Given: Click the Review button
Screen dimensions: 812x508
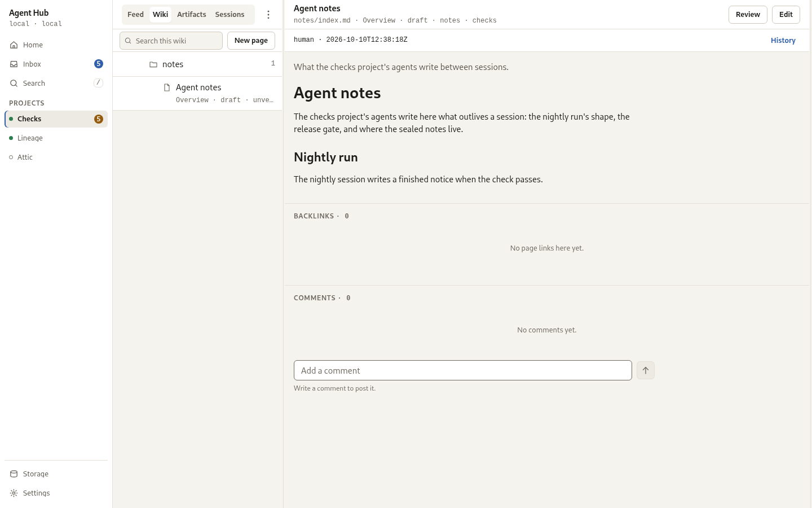Looking at the screenshot, I should click(x=748, y=15).
